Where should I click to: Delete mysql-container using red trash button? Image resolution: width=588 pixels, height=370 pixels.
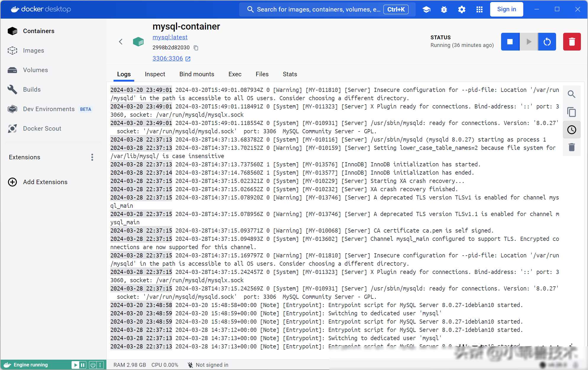[572, 42]
